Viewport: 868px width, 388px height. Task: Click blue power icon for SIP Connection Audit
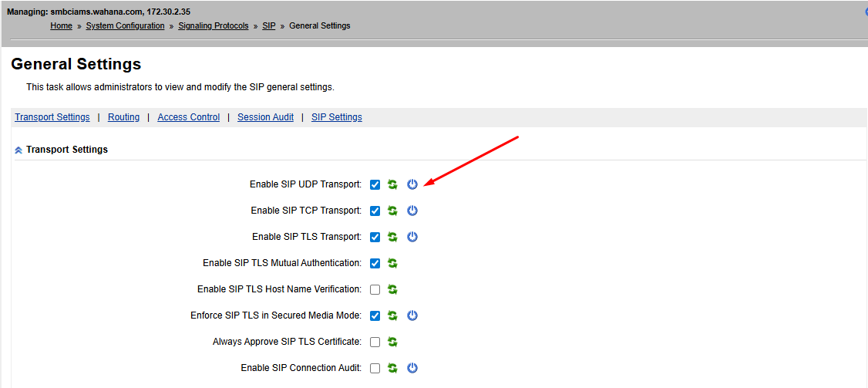[412, 368]
